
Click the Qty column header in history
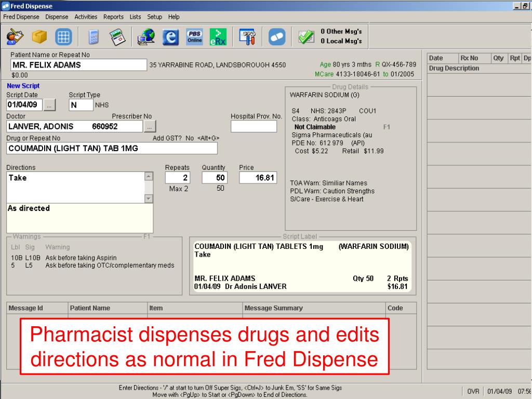click(499, 58)
